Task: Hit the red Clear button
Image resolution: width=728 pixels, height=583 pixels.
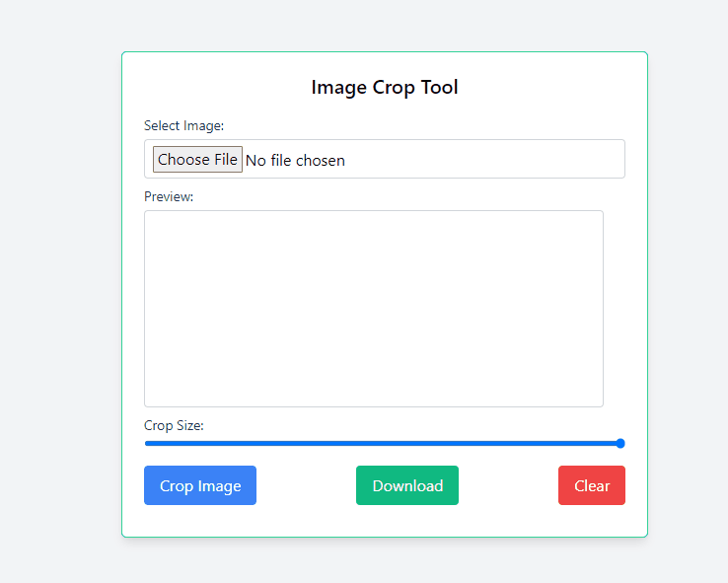Action: (592, 485)
